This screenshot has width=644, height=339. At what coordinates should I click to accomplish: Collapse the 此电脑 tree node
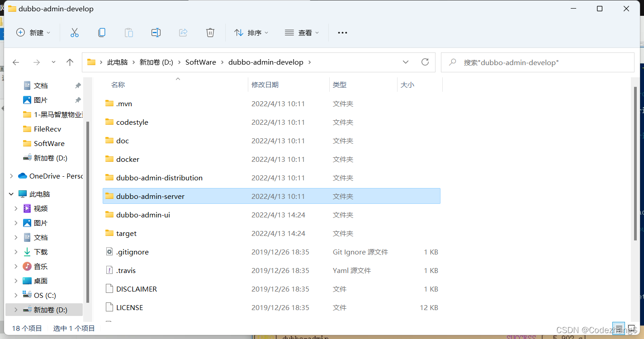coord(11,194)
